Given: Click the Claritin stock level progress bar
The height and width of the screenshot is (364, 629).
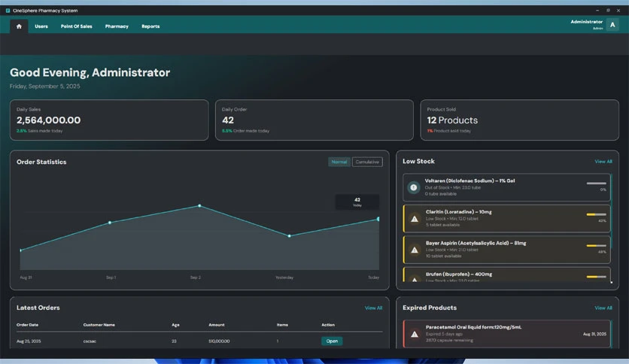Looking at the screenshot, I should pyautogui.click(x=596, y=214).
